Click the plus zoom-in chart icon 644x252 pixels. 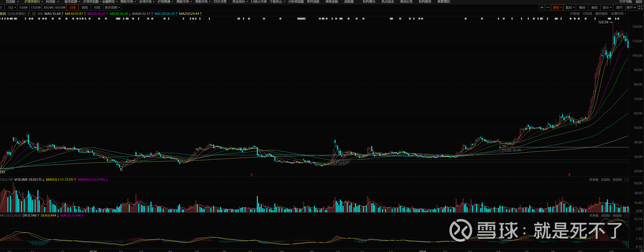tap(542, 7)
